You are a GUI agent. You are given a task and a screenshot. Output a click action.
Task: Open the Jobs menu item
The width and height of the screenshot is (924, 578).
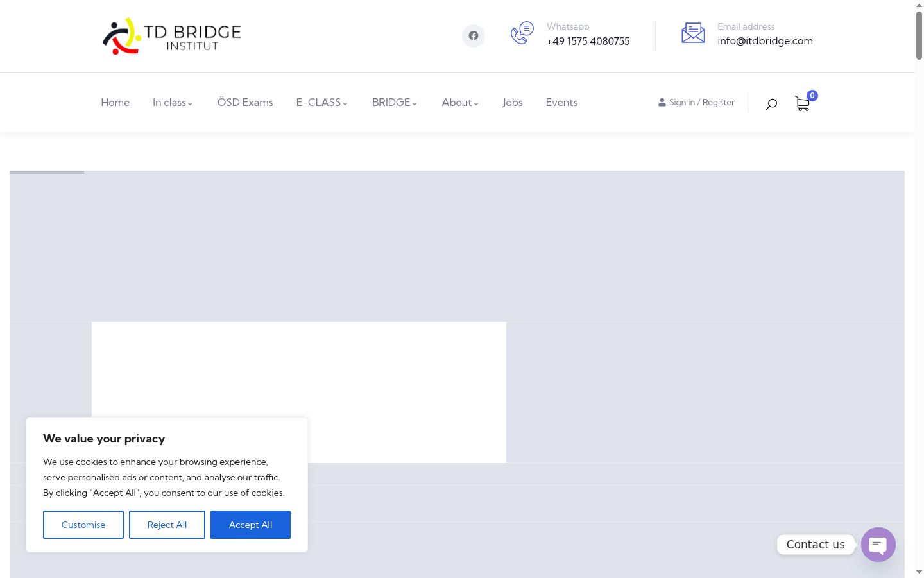[x=513, y=103]
